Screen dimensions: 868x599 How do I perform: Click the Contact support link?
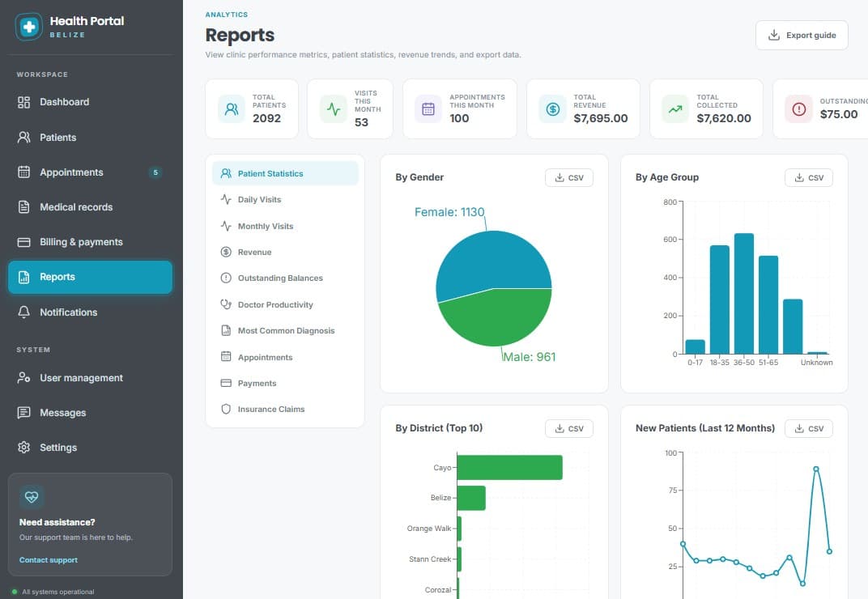point(48,559)
